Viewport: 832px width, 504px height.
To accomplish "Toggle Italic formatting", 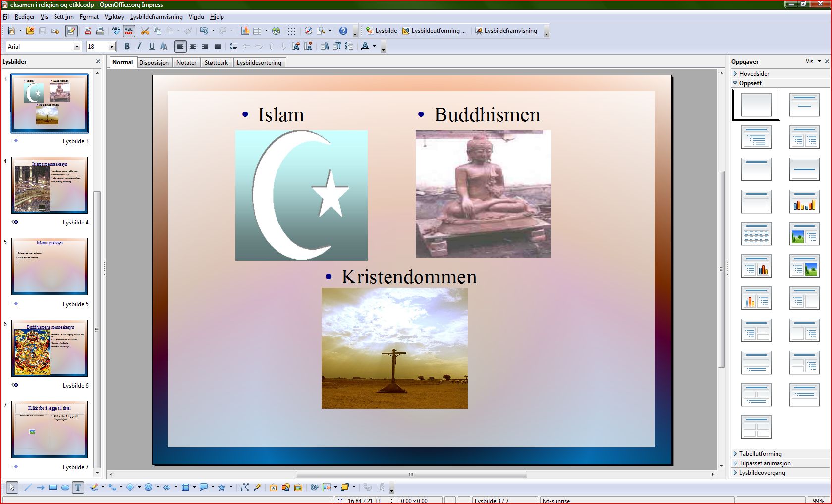I will 139,46.
